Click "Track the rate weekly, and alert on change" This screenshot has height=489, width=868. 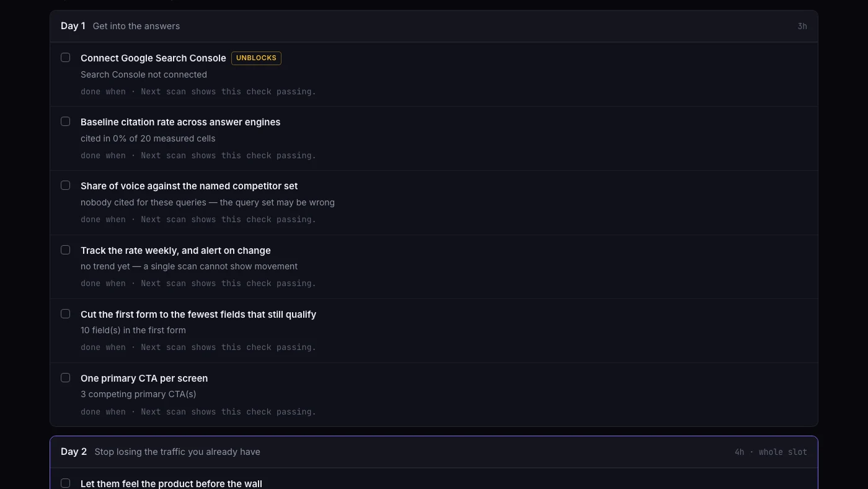tap(175, 250)
